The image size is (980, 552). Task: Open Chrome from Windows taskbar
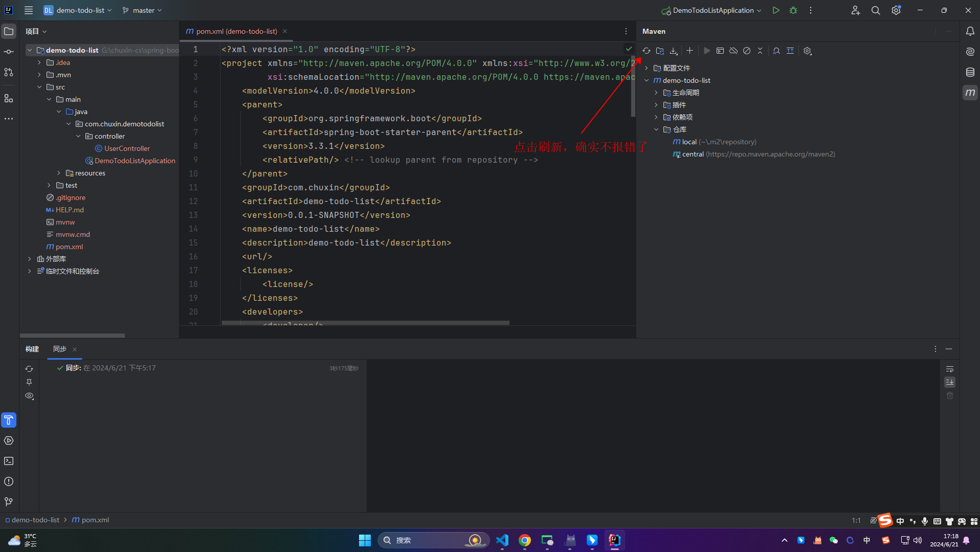click(x=524, y=540)
